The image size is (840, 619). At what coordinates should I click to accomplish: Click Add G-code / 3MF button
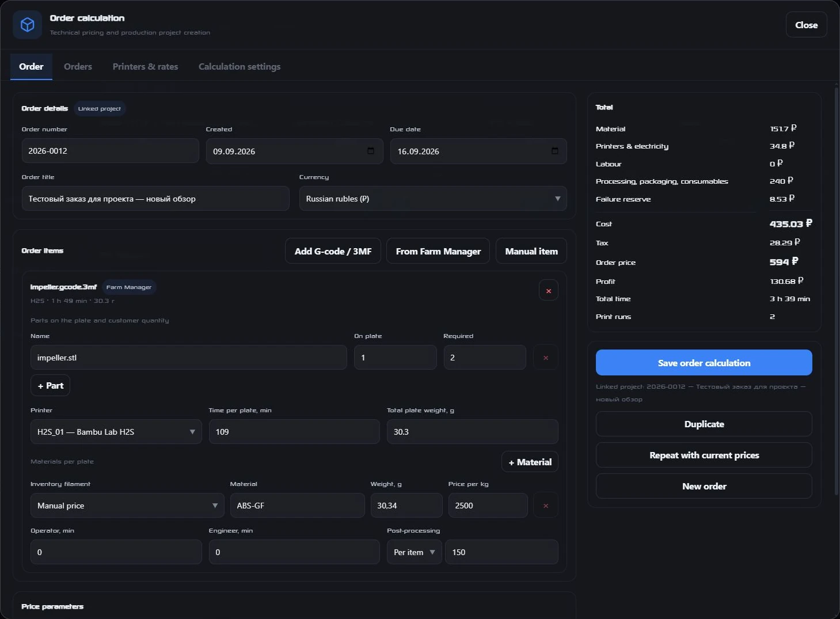pyautogui.click(x=333, y=251)
